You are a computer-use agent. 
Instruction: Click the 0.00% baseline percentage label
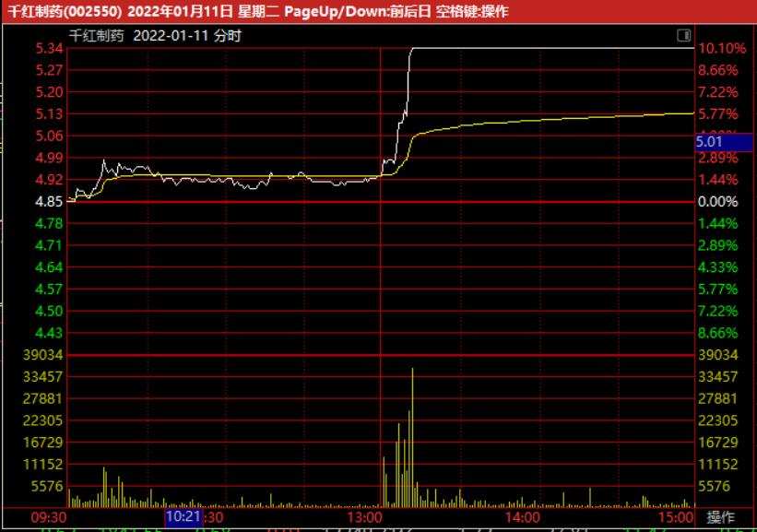pos(717,202)
